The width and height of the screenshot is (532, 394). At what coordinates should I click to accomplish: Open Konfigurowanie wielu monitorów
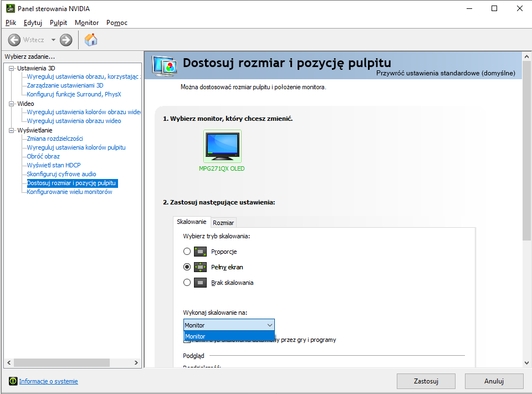70,192
